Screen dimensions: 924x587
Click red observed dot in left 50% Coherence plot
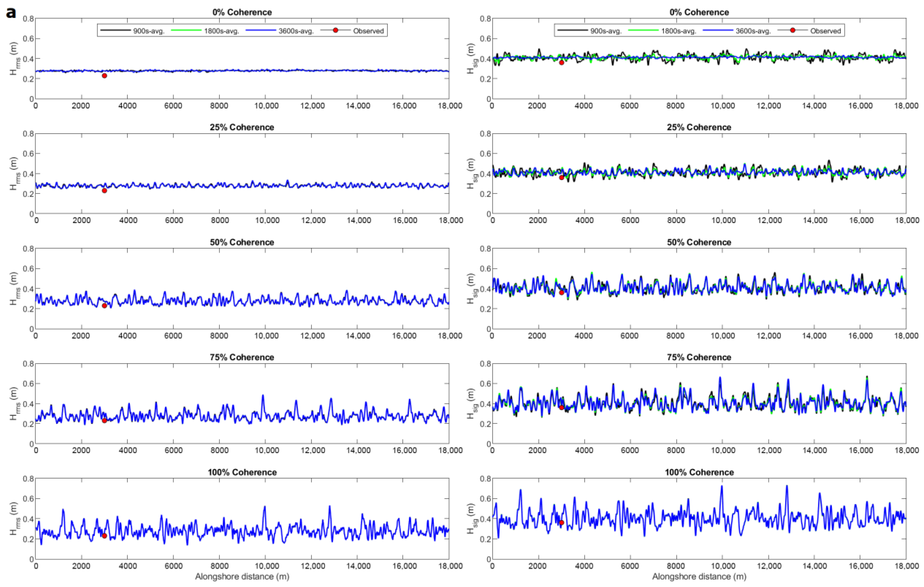104,306
